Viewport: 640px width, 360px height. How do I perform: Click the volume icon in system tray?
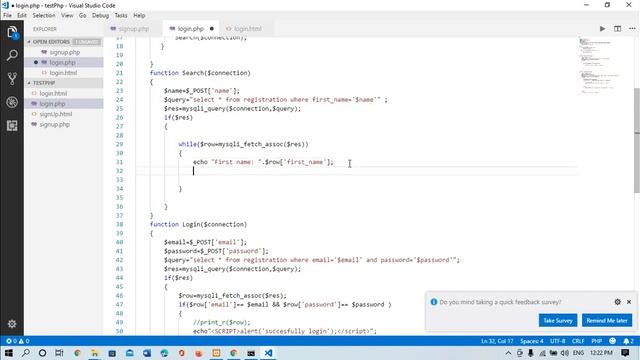pyautogui.click(x=565, y=353)
